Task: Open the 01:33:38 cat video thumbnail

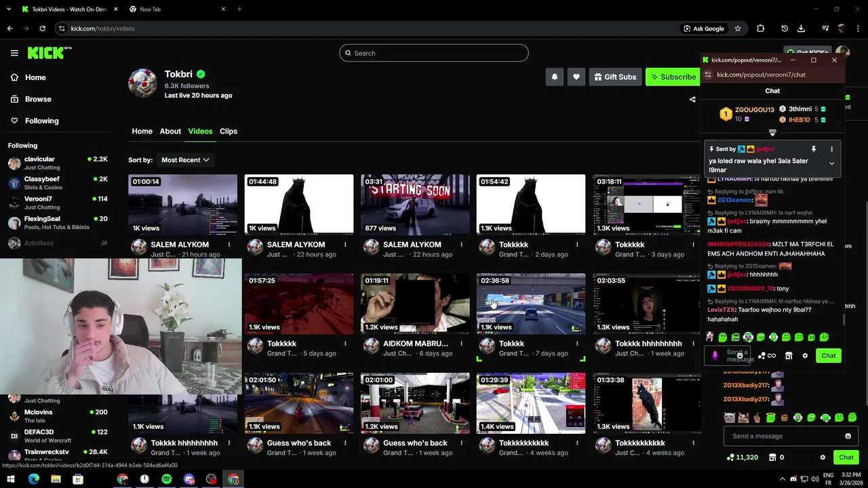Action: point(647,403)
